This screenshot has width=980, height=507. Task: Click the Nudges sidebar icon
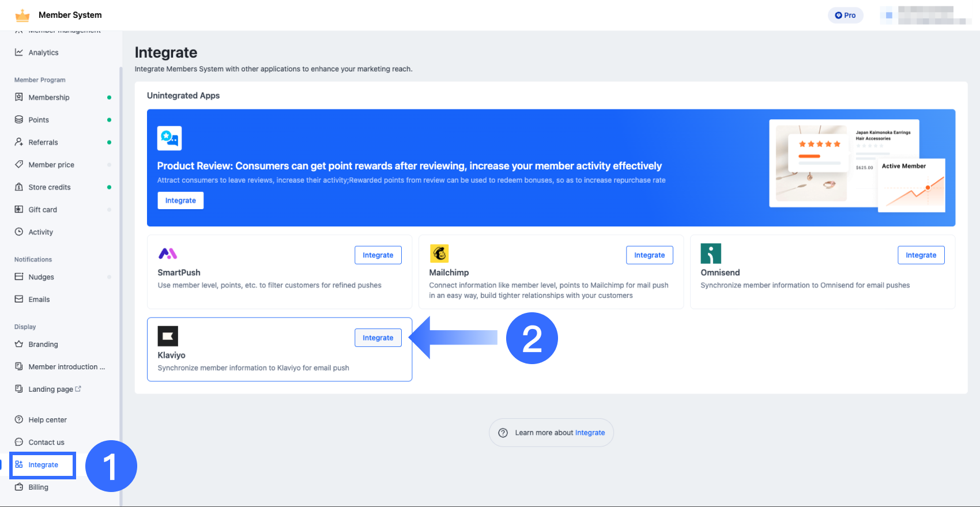pos(19,277)
